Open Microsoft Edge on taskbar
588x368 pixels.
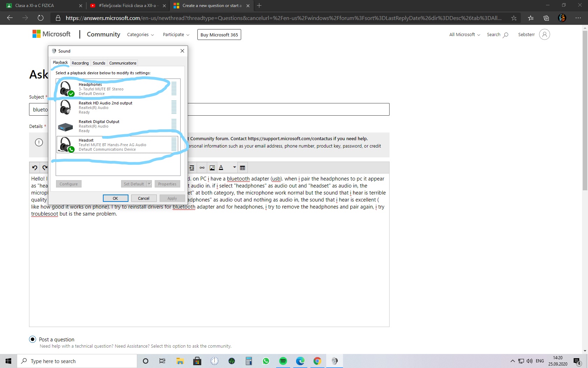coord(300,361)
